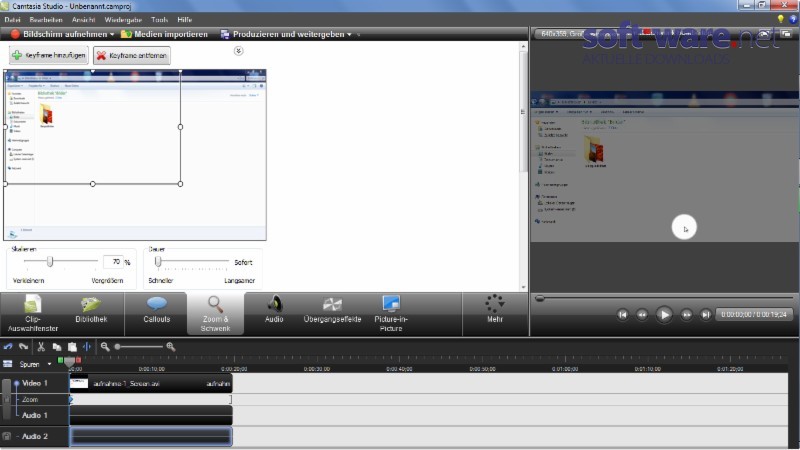Remove keyframe via Keyframe entfernen button
The image size is (800, 450).
click(132, 55)
